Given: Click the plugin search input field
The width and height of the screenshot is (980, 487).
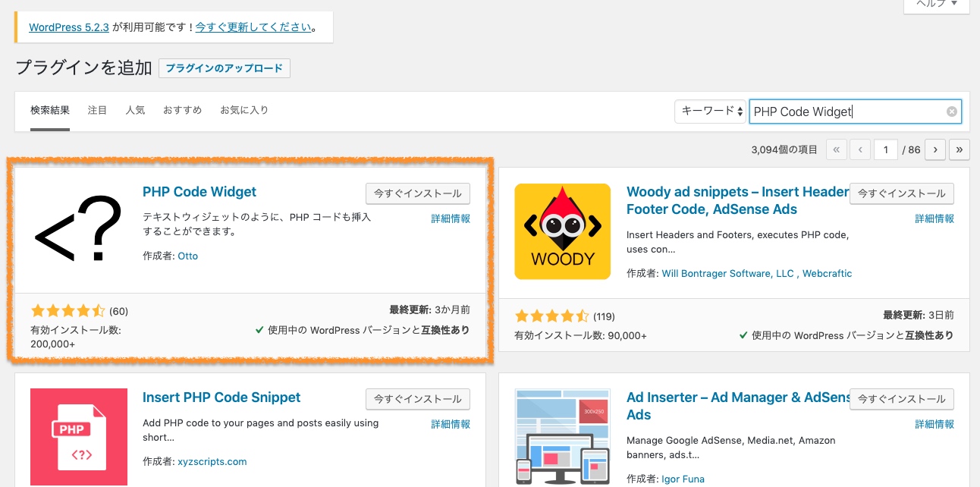Looking at the screenshot, I should coord(846,112).
